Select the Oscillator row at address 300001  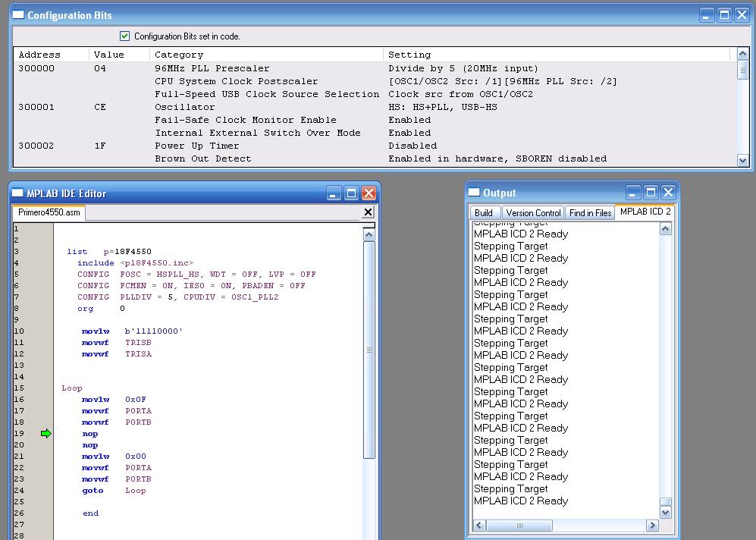(x=184, y=107)
